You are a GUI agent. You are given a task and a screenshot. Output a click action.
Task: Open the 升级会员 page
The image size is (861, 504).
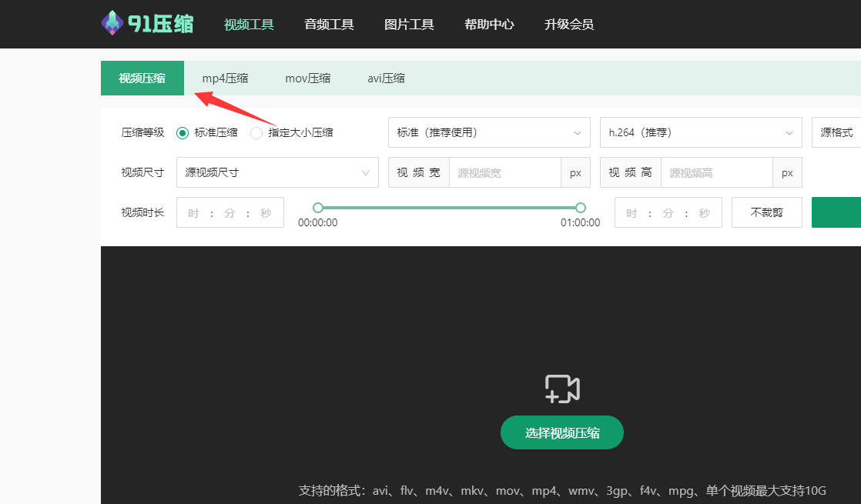coord(569,24)
